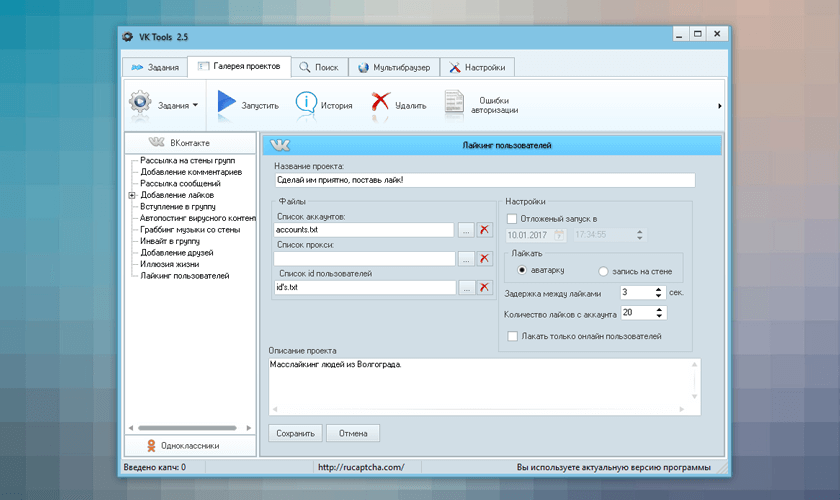Enable the Отложеный запуск в checkbox
Viewport: 840px width, 500px height.
pyautogui.click(x=512, y=219)
